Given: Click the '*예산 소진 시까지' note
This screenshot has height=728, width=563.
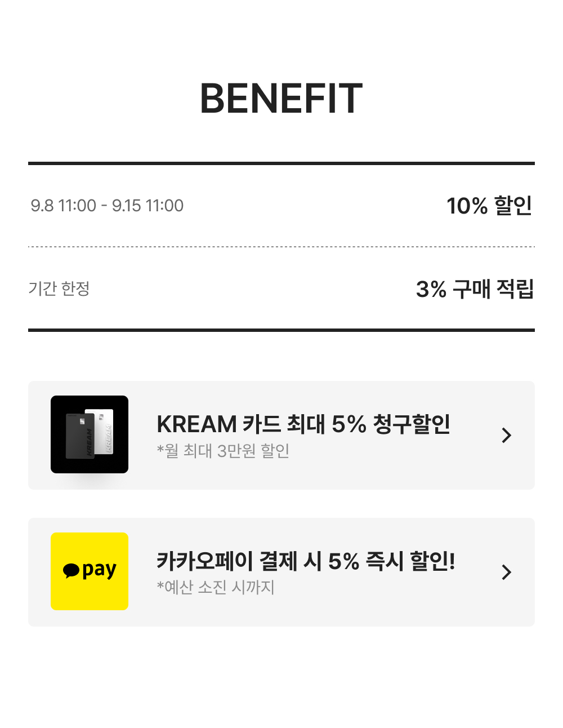Looking at the screenshot, I should pyautogui.click(x=216, y=587).
